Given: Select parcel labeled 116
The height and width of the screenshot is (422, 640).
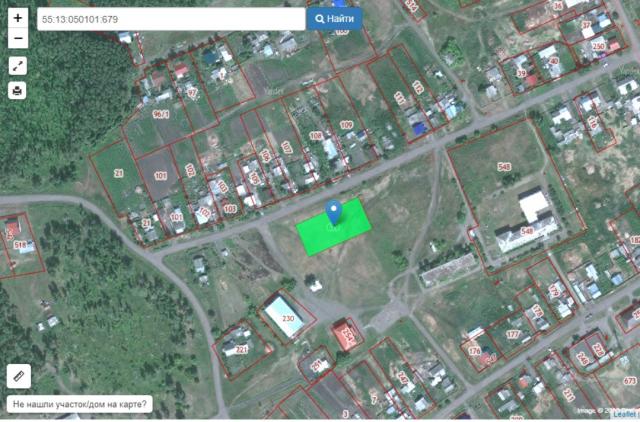Looking at the screenshot, I should (x=592, y=122).
